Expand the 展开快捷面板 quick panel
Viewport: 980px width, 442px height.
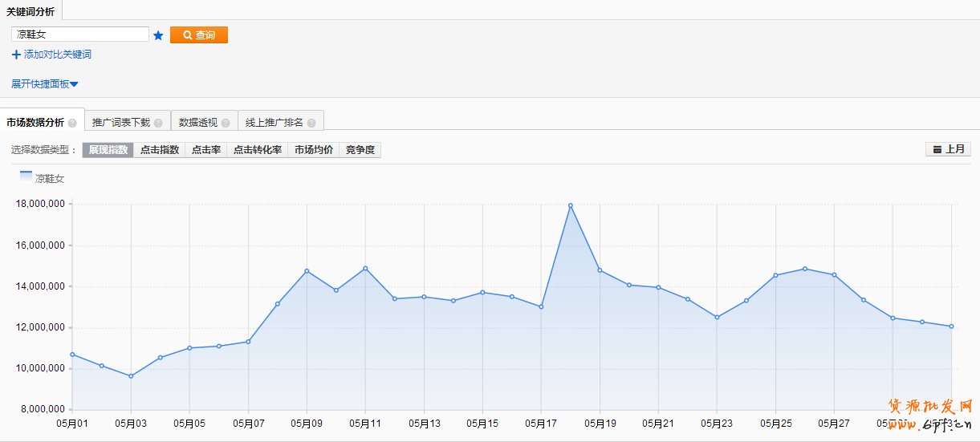(44, 83)
